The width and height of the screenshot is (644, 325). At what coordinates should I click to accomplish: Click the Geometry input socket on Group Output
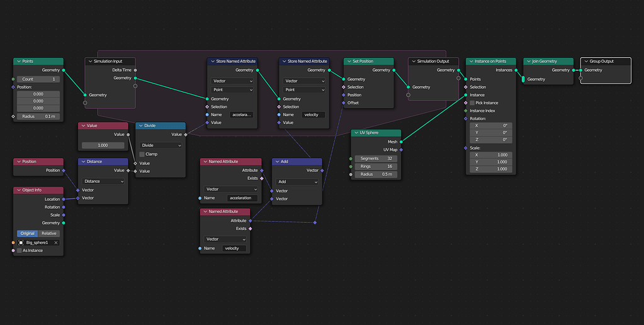click(x=580, y=70)
